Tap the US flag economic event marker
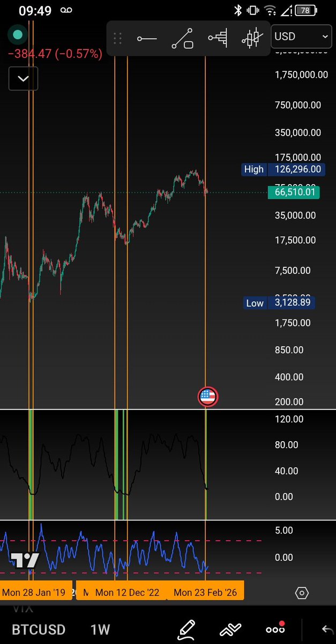 tap(207, 397)
